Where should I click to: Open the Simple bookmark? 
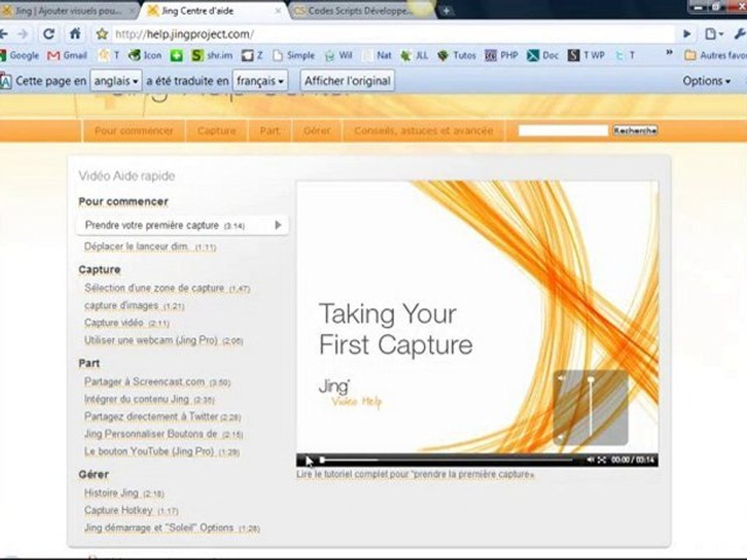click(294, 55)
